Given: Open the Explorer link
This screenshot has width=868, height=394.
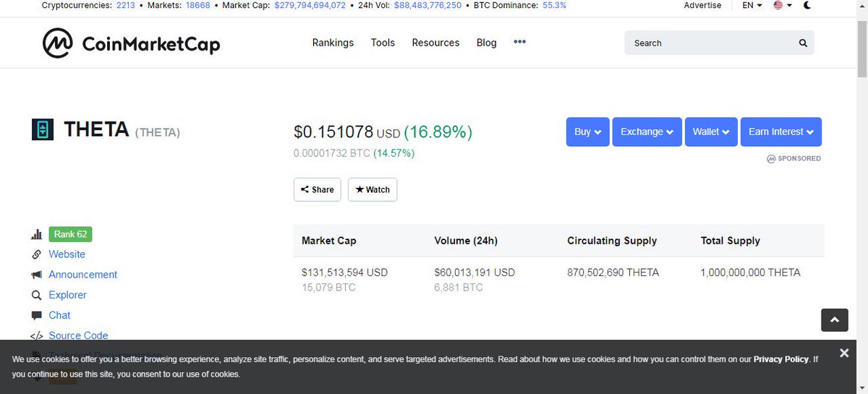Looking at the screenshot, I should click(67, 295).
